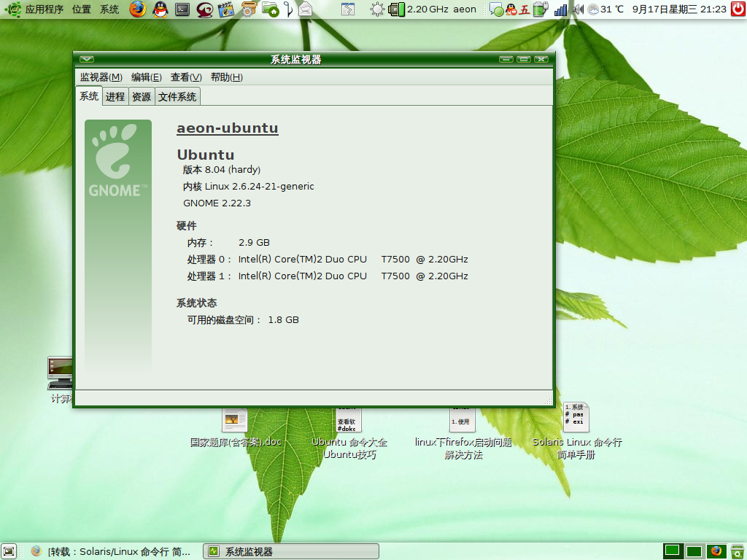Open the system monitor window menu arrow
Image resolution: width=747 pixels, height=560 pixels.
(87, 59)
